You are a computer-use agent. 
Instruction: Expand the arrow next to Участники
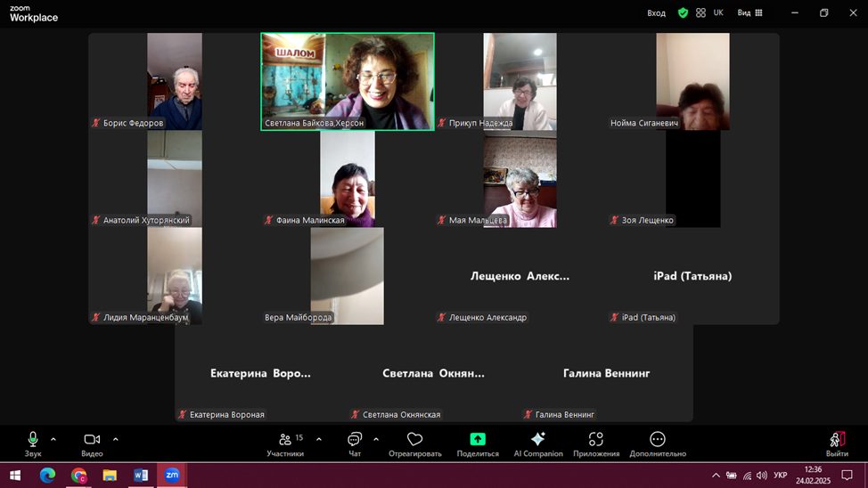point(319,439)
